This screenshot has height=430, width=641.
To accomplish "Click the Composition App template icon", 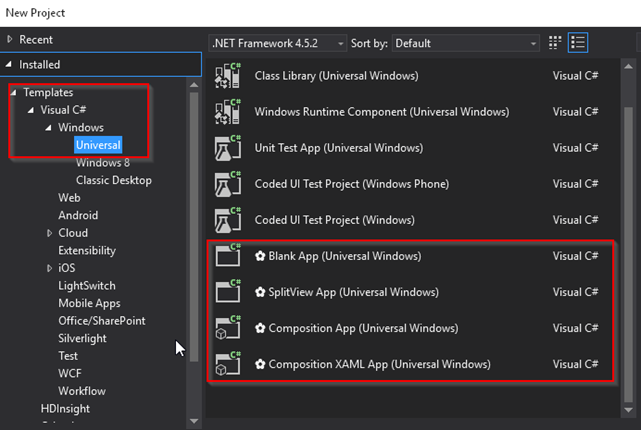I will (228, 328).
